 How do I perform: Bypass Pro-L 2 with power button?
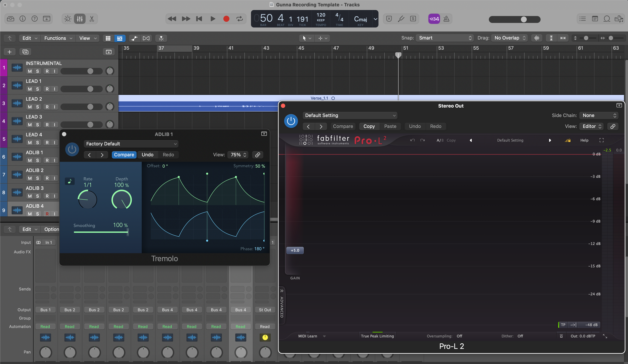point(291,121)
